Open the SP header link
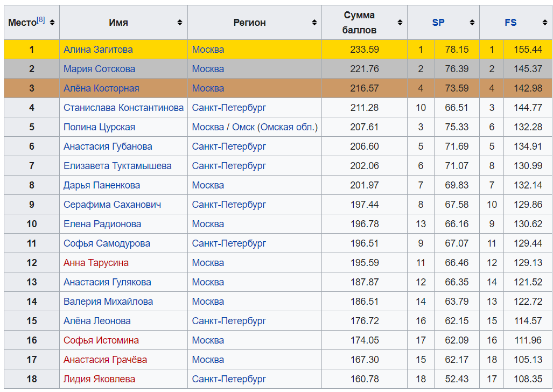 point(438,23)
